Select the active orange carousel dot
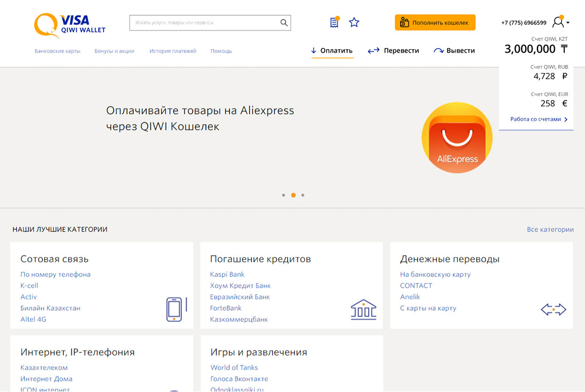 293,195
